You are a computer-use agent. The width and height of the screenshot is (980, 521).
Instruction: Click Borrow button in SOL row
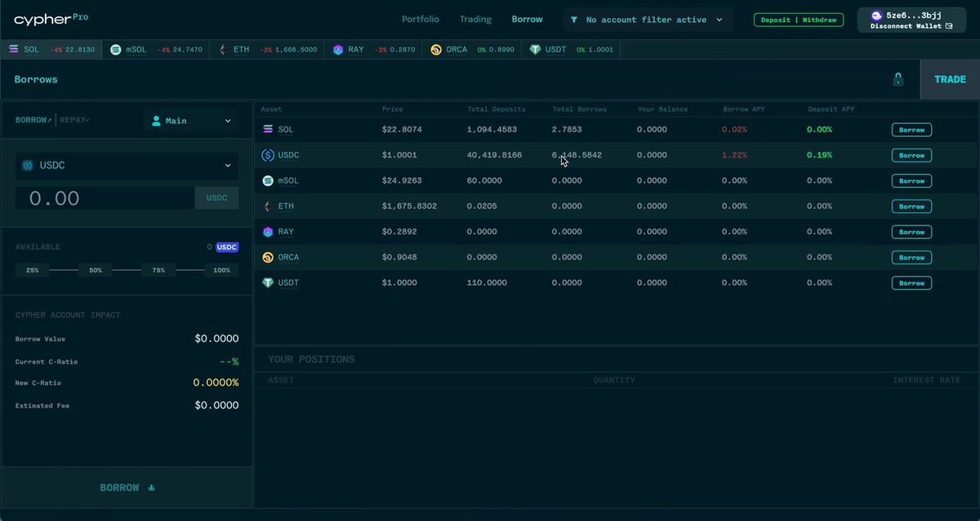(911, 130)
